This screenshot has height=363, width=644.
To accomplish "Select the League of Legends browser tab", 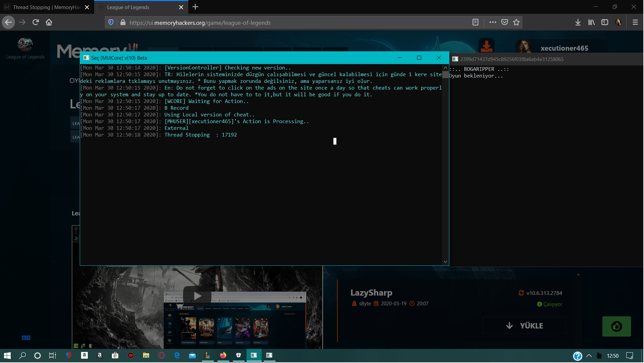I will [x=141, y=7].
